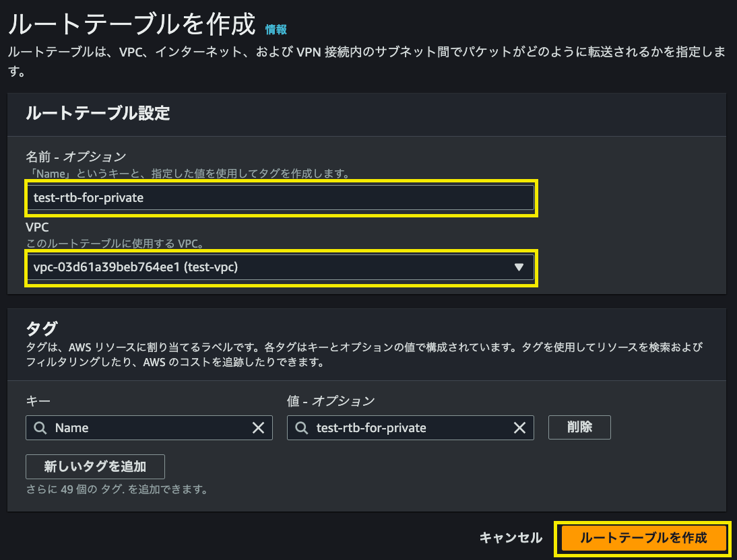
Task: Click the ルートテーブルを作成 page title
Action: coord(132,24)
